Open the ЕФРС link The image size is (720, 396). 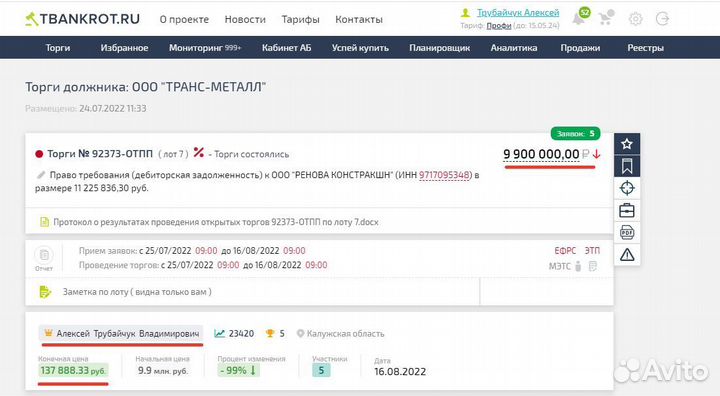[565, 251]
